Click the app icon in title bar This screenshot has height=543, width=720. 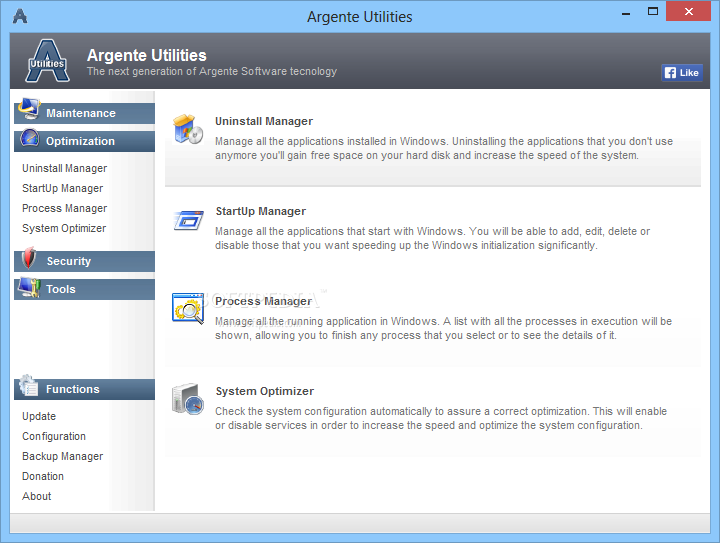(x=20, y=16)
